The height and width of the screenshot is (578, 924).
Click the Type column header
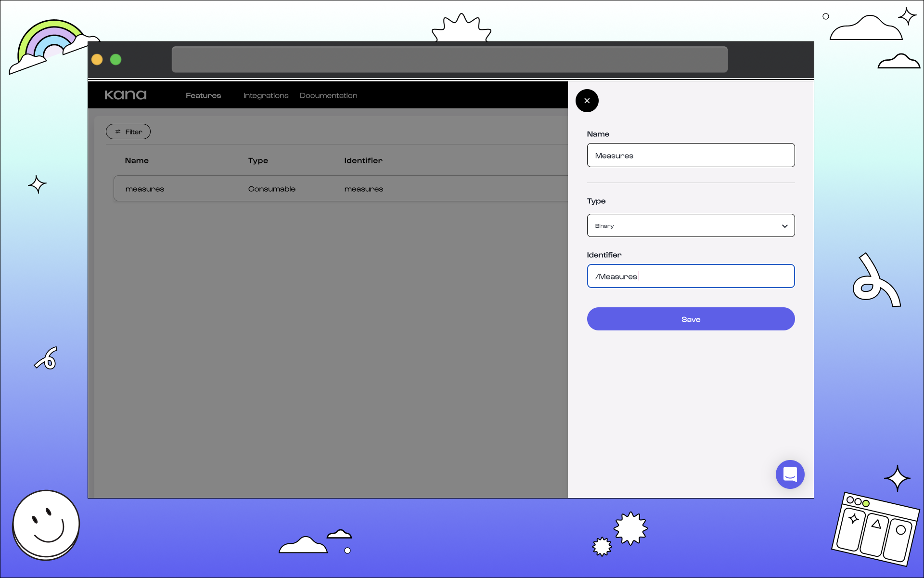(258, 160)
